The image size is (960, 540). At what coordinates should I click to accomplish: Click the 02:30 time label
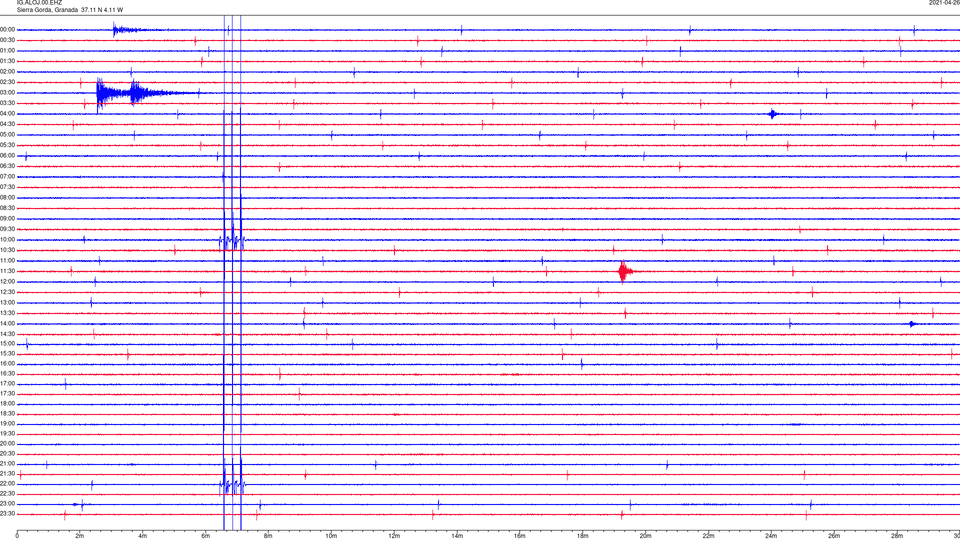(x=8, y=82)
